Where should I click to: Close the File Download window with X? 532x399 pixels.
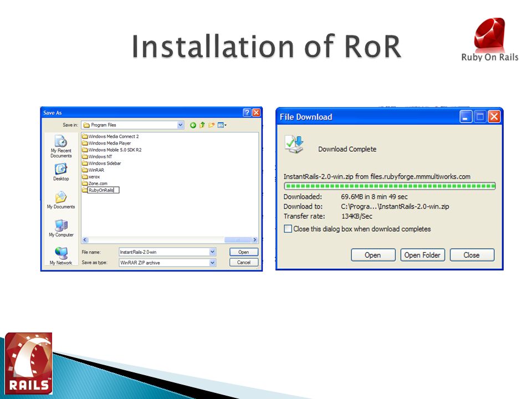coord(494,117)
